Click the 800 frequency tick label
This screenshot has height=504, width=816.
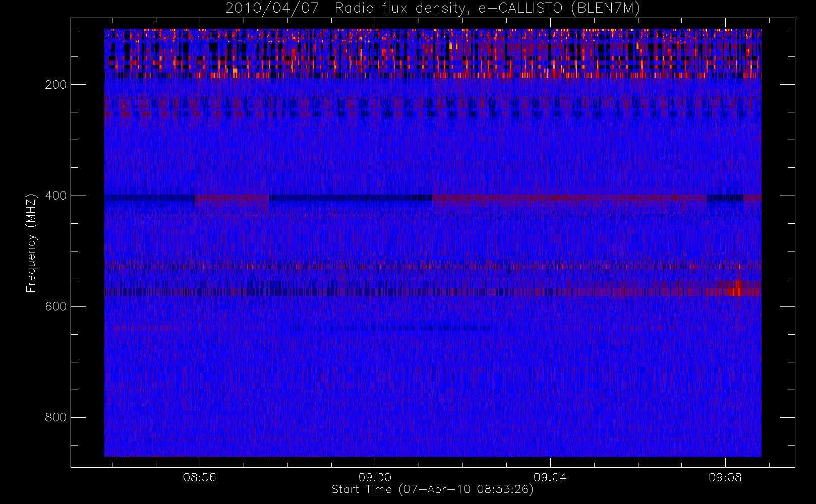[56, 417]
